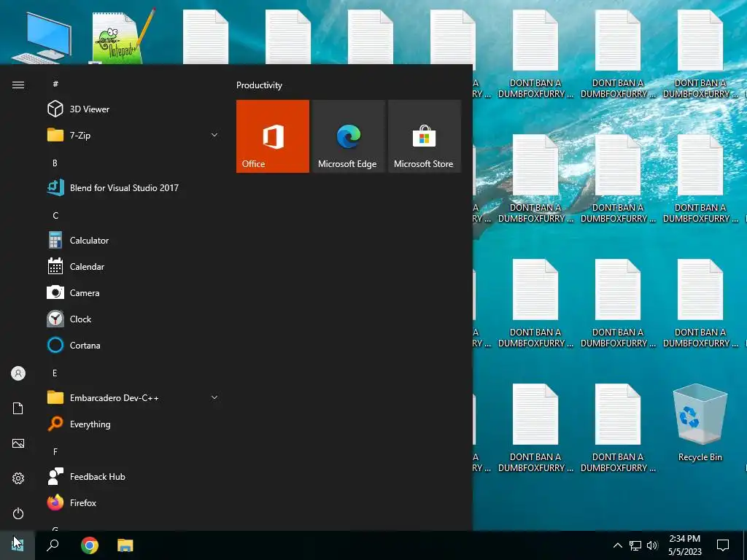This screenshot has height=560, width=747.
Task: Open Settings gear in Start sidebar
Action: 18,478
